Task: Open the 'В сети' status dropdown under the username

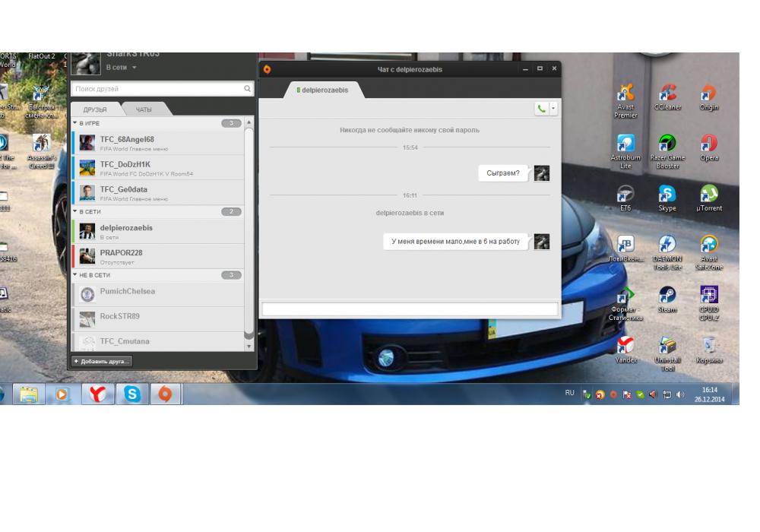Action: [x=122, y=68]
